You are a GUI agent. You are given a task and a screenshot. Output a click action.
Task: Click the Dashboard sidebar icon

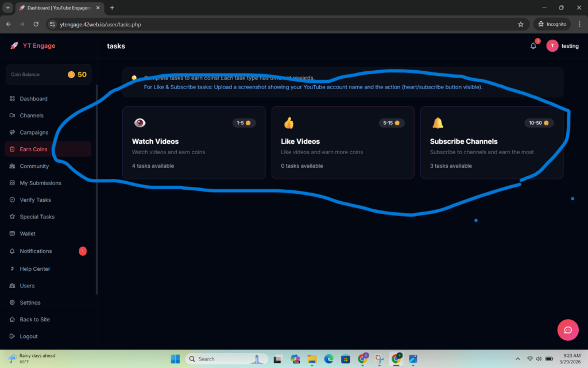(x=13, y=99)
